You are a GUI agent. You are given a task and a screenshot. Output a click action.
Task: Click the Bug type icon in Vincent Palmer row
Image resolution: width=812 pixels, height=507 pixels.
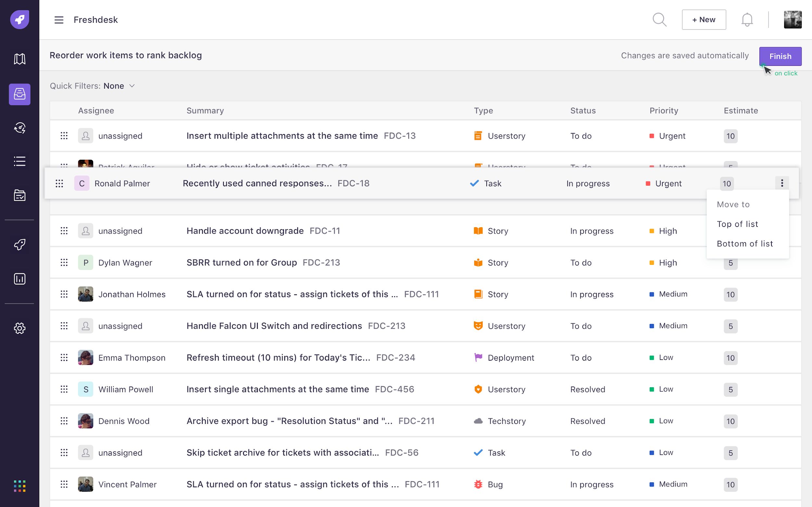[x=478, y=484]
